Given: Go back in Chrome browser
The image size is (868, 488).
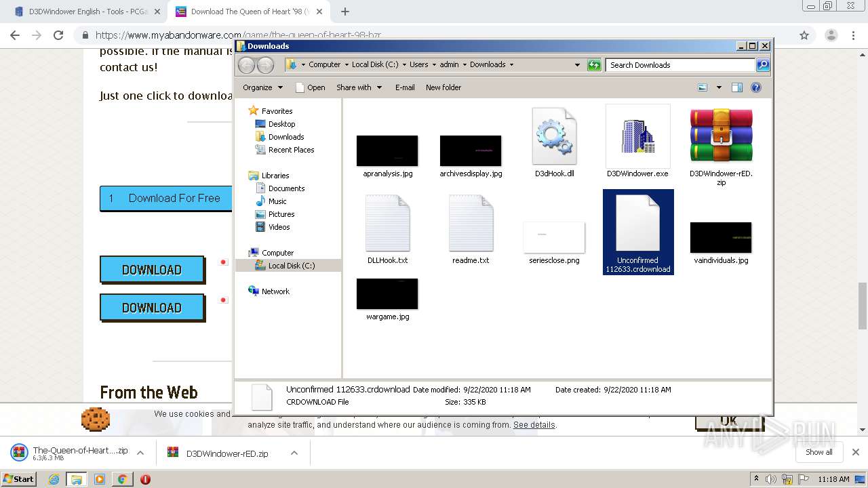Looking at the screenshot, I should 15,35.
